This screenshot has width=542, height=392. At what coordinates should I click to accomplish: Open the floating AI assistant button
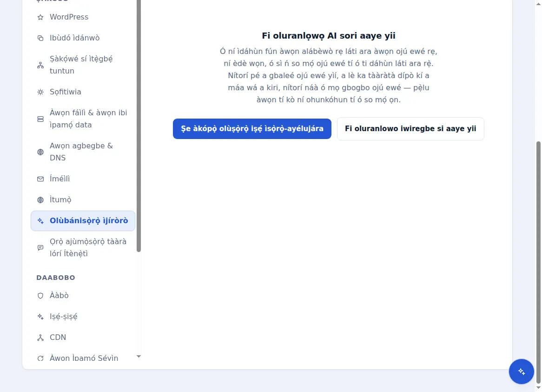click(x=521, y=371)
